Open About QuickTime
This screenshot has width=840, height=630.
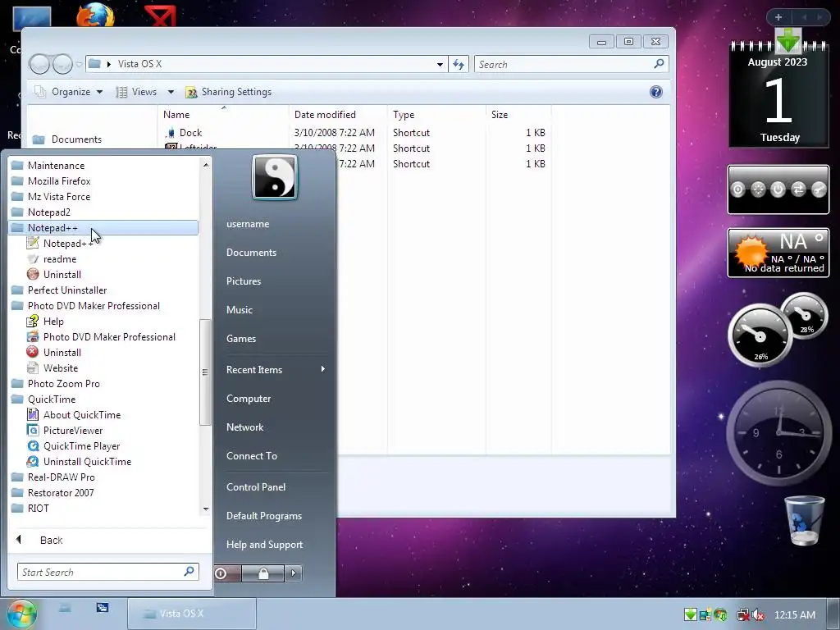tap(82, 414)
